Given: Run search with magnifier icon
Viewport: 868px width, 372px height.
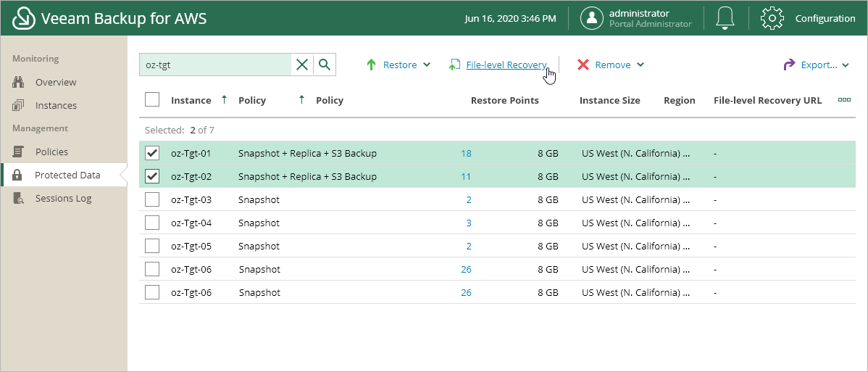Looking at the screenshot, I should coord(325,65).
